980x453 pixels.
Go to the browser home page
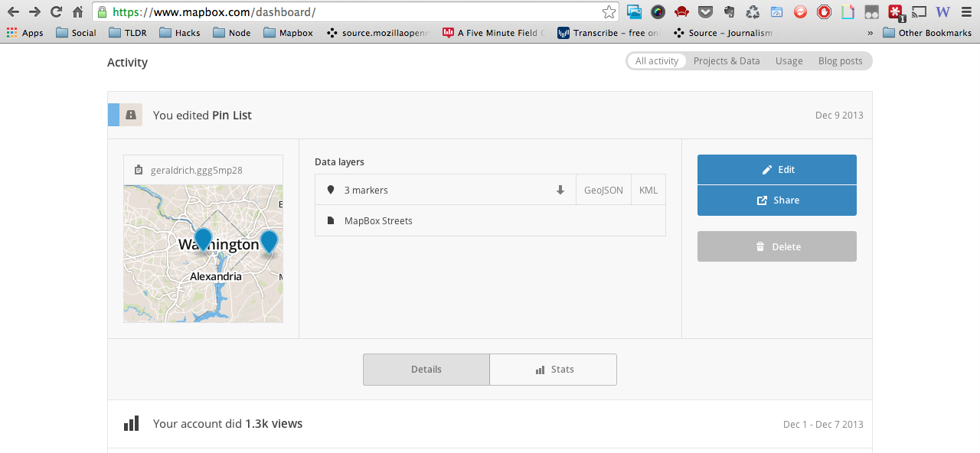(x=77, y=12)
